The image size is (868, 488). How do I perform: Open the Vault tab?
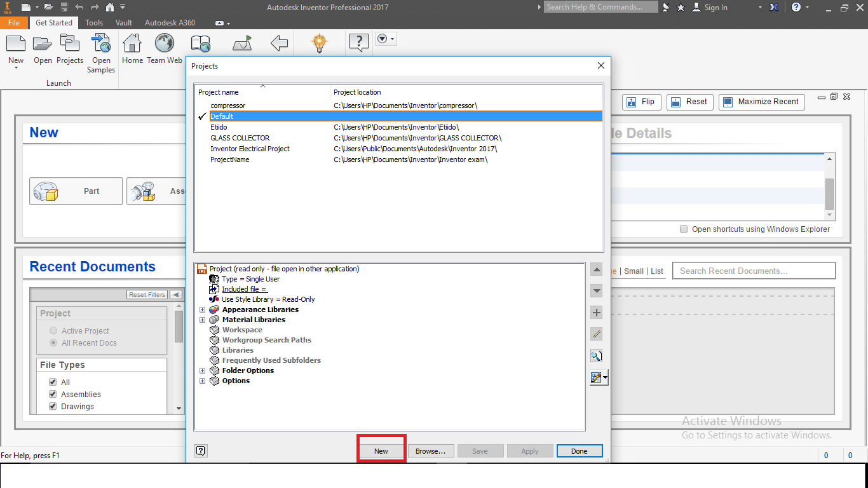123,22
